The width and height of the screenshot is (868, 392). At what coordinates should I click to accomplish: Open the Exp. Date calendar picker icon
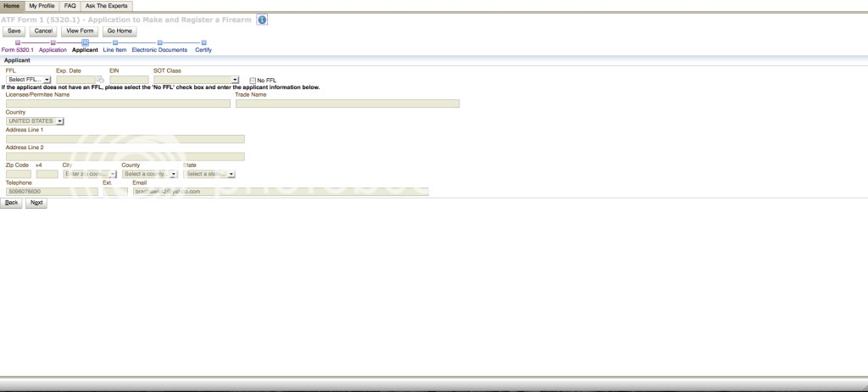click(x=99, y=80)
